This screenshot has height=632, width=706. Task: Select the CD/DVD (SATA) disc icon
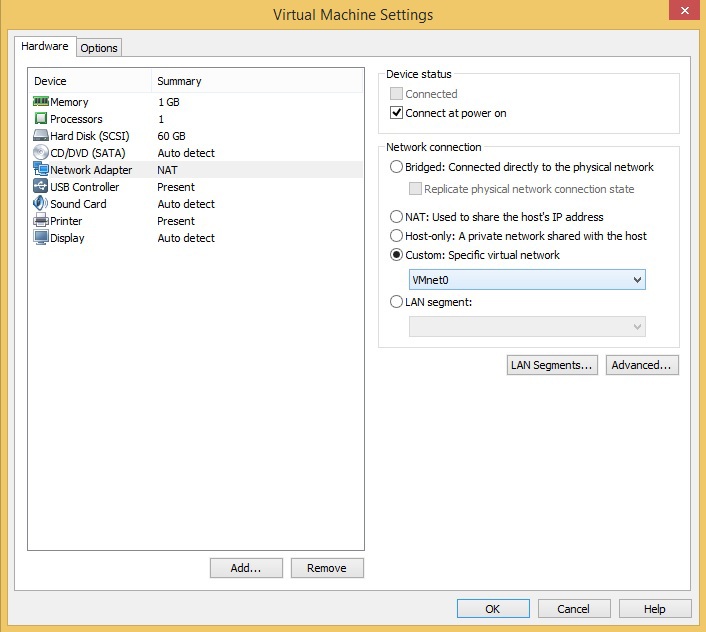coord(41,153)
